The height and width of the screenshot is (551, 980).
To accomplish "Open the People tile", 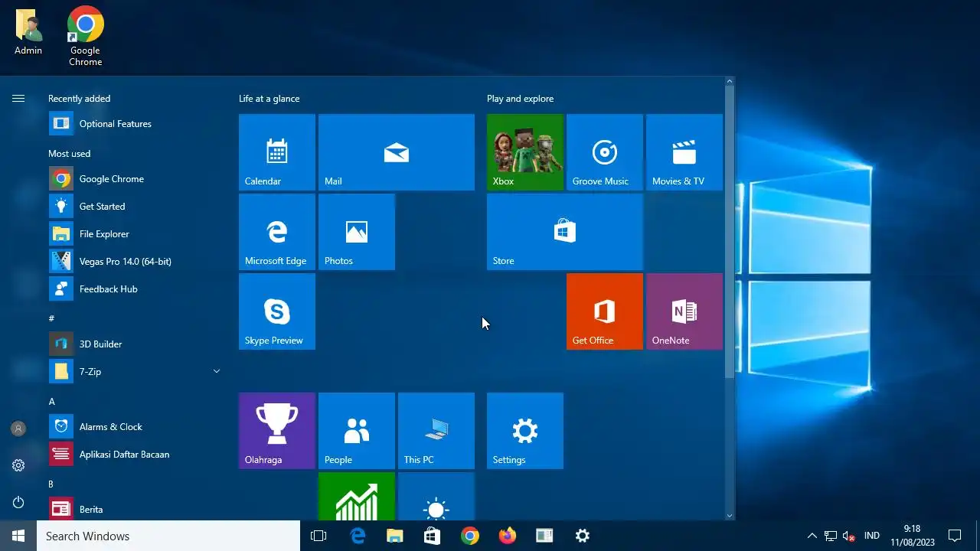I will 357,431.
